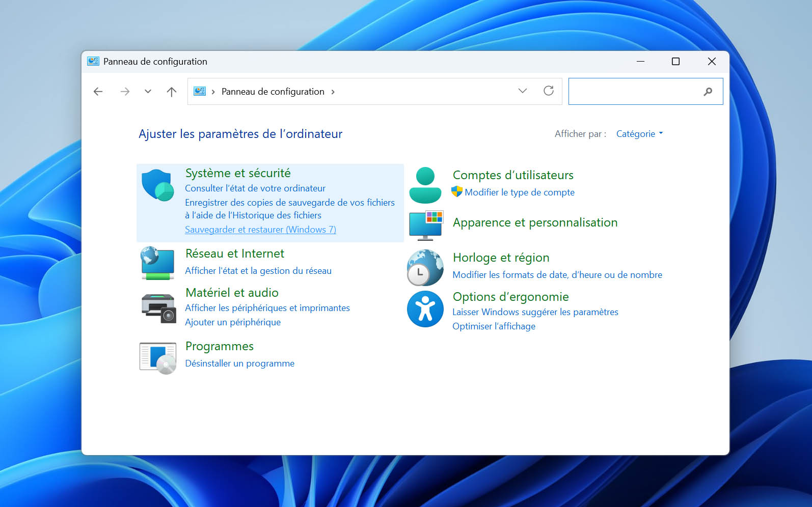Go up one level with up arrow
812x507 pixels.
click(172, 92)
